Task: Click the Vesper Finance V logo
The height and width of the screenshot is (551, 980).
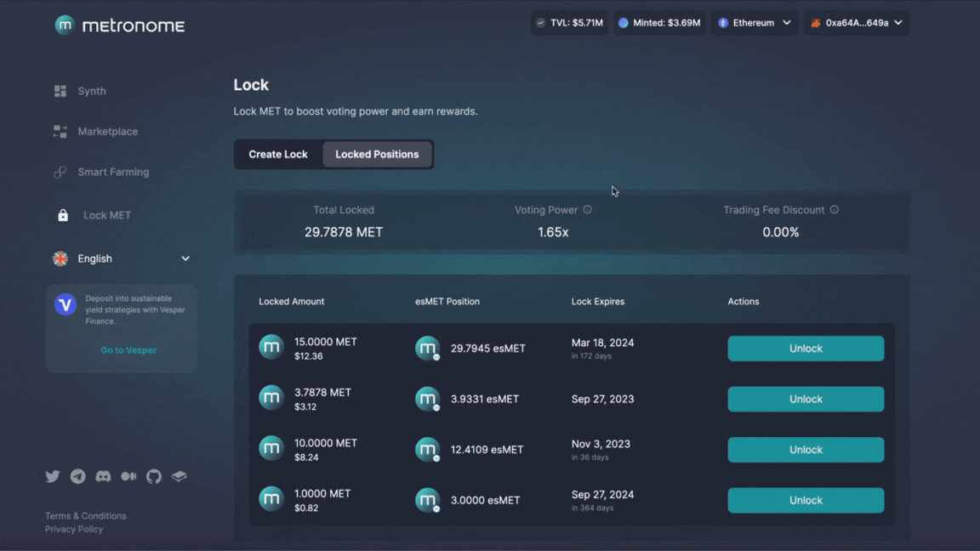Action: tap(65, 305)
